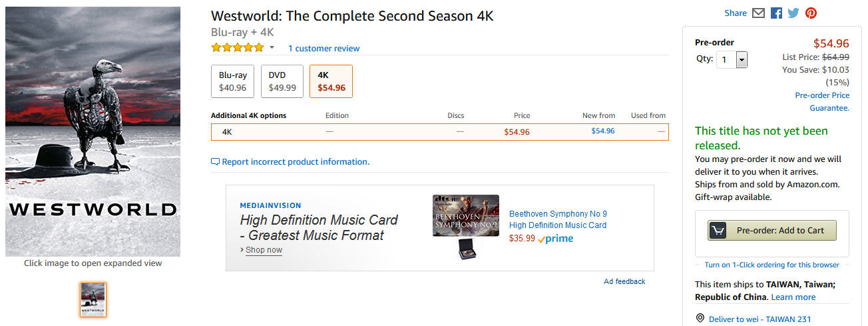Share on Facebook icon
This screenshot has width=868, height=326.
[x=776, y=13]
